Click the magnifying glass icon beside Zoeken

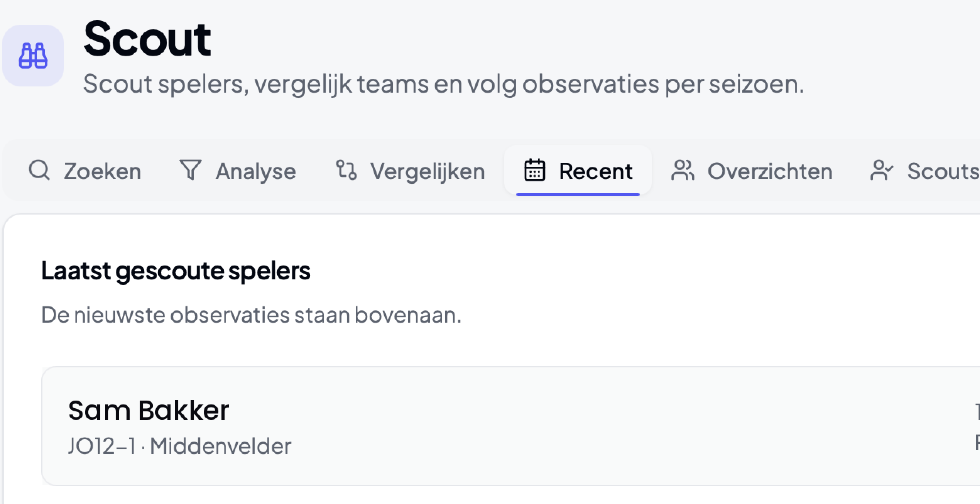point(39,170)
